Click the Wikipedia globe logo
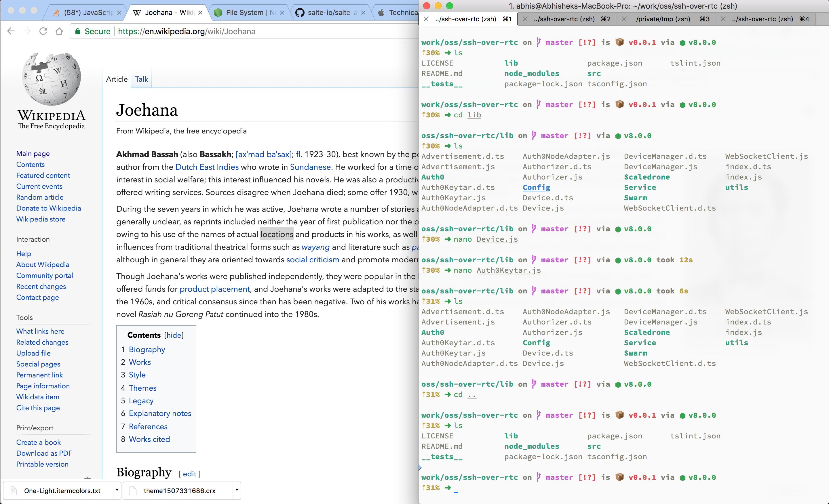This screenshot has height=504, width=829. point(52,79)
